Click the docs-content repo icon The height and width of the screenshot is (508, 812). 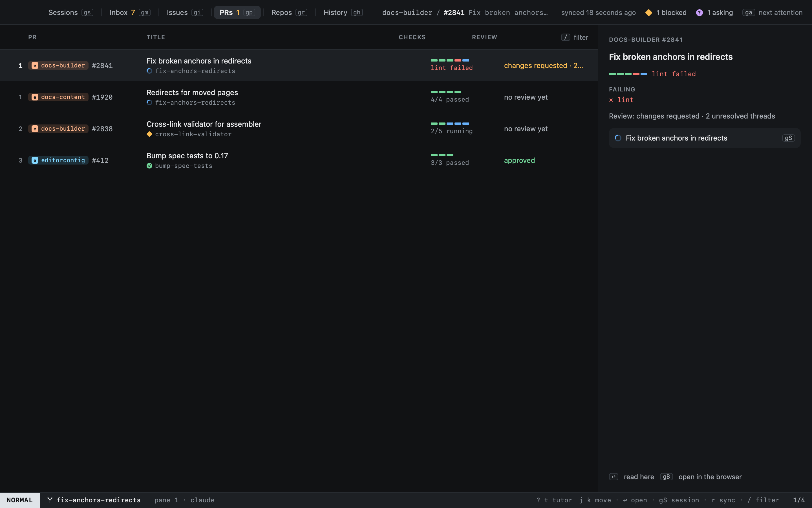[x=35, y=97]
